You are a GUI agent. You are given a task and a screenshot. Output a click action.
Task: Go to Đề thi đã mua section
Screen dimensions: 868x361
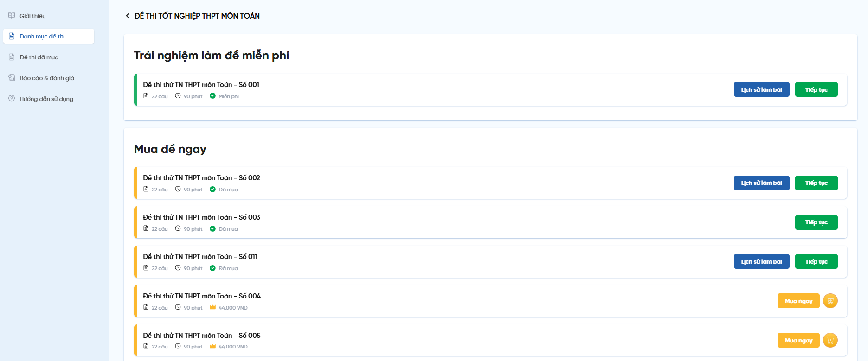tap(39, 57)
